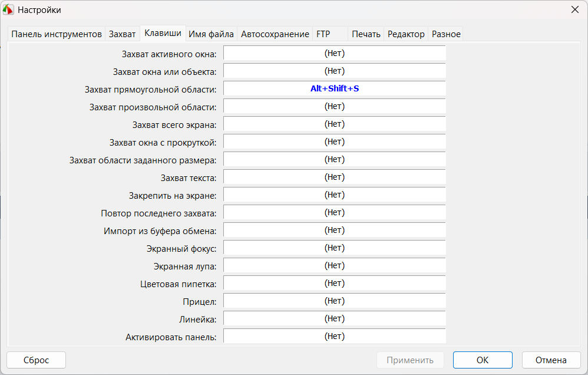Click the OK button

(x=483, y=360)
